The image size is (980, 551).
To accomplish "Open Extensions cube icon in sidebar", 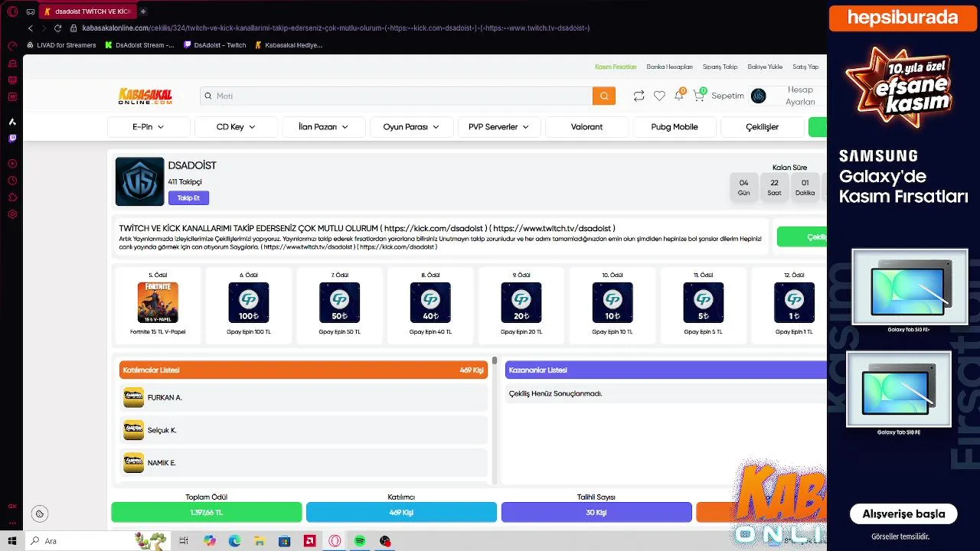I will [12, 197].
